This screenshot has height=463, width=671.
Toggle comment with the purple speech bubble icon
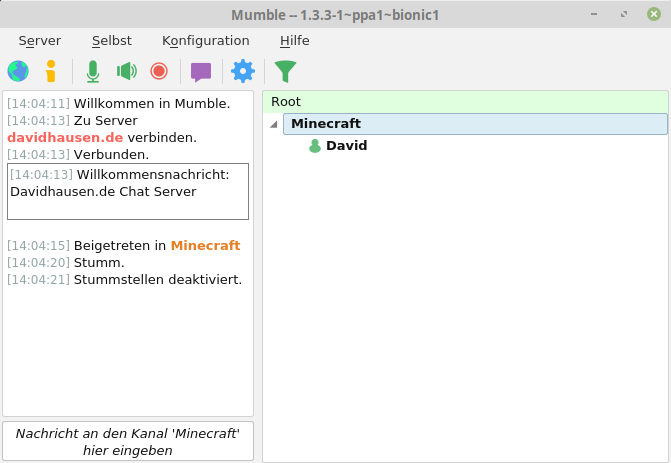pyautogui.click(x=201, y=72)
